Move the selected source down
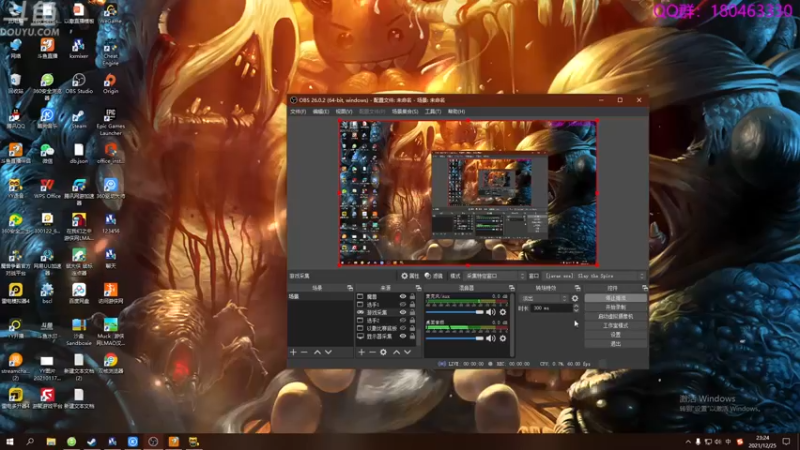This screenshot has width=800, height=450. tap(408, 352)
